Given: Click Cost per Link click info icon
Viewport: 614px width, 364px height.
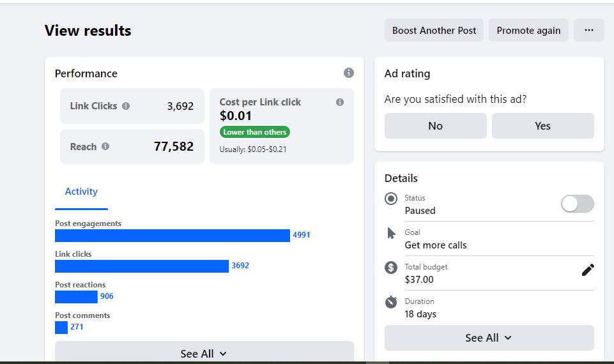Looking at the screenshot, I should 340,102.
